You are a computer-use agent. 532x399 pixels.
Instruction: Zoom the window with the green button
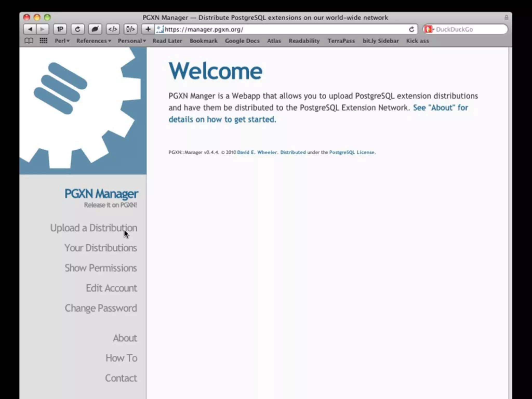(47, 17)
